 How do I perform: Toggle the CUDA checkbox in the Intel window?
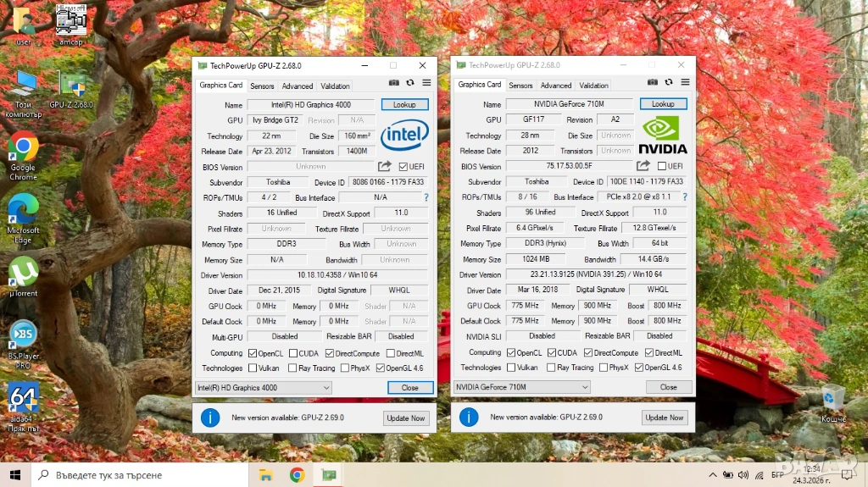(293, 353)
